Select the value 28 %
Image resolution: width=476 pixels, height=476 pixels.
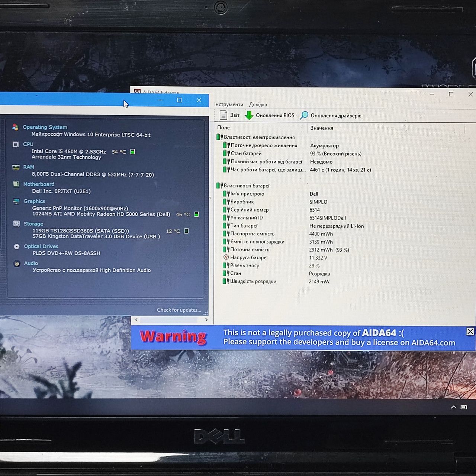[314, 266]
